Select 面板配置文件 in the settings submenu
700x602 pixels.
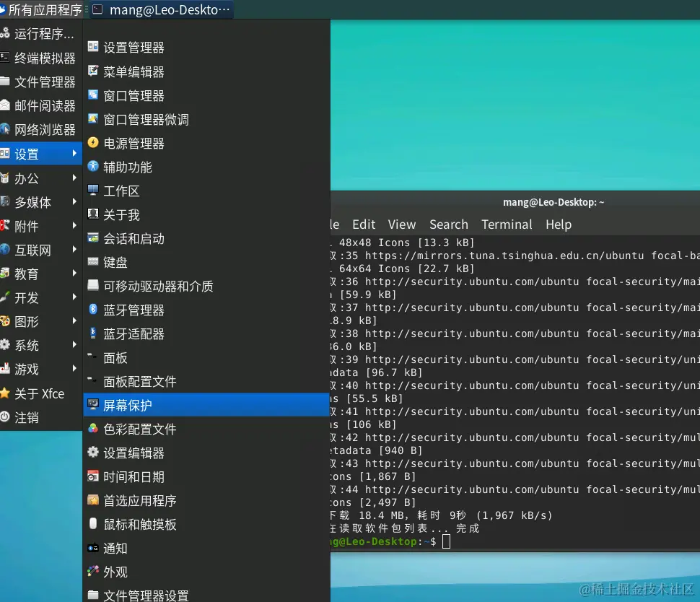[x=206, y=381]
